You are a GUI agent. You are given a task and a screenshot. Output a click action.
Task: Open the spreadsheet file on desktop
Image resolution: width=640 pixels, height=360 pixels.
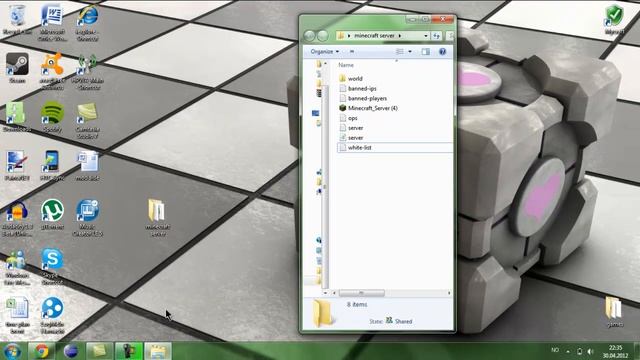[17, 316]
